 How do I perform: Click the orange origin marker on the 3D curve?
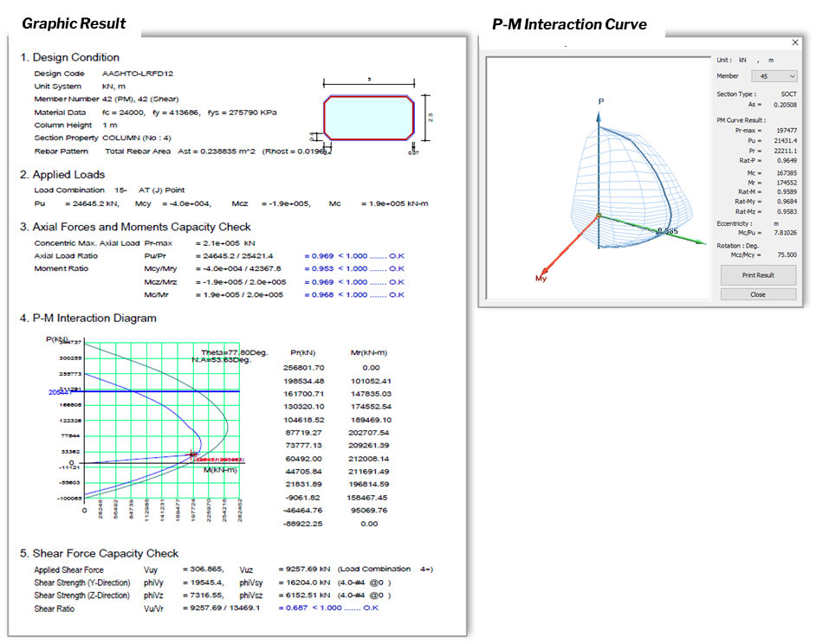click(x=598, y=216)
